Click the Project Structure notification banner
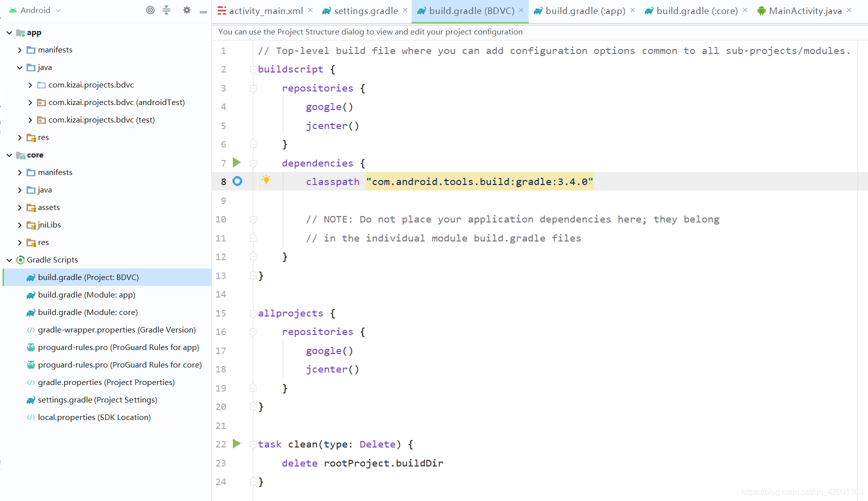 pyautogui.click(x=370, y=31)
